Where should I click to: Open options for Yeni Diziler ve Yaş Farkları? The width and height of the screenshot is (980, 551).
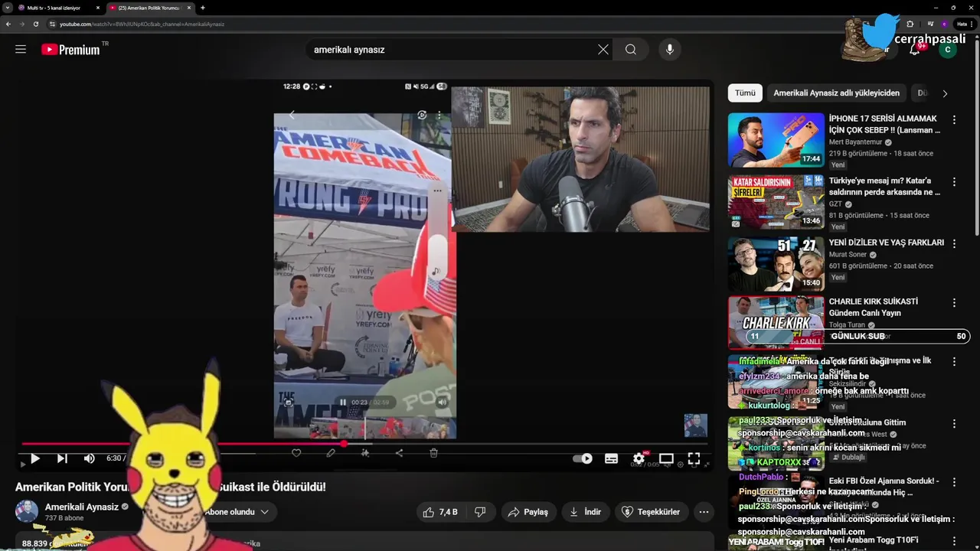(954, 243)
